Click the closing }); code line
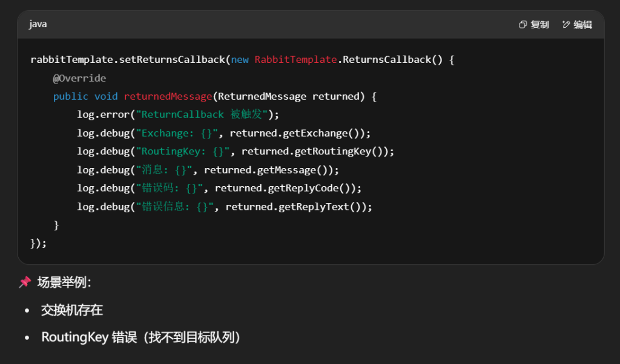Image resolution: width=620 pixels, height=364 pixels. [38, 243]
